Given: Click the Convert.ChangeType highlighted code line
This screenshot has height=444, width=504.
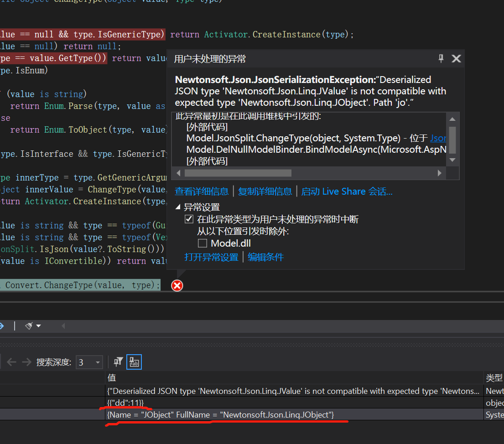Looking at the screenshot, I should (80, 285).
